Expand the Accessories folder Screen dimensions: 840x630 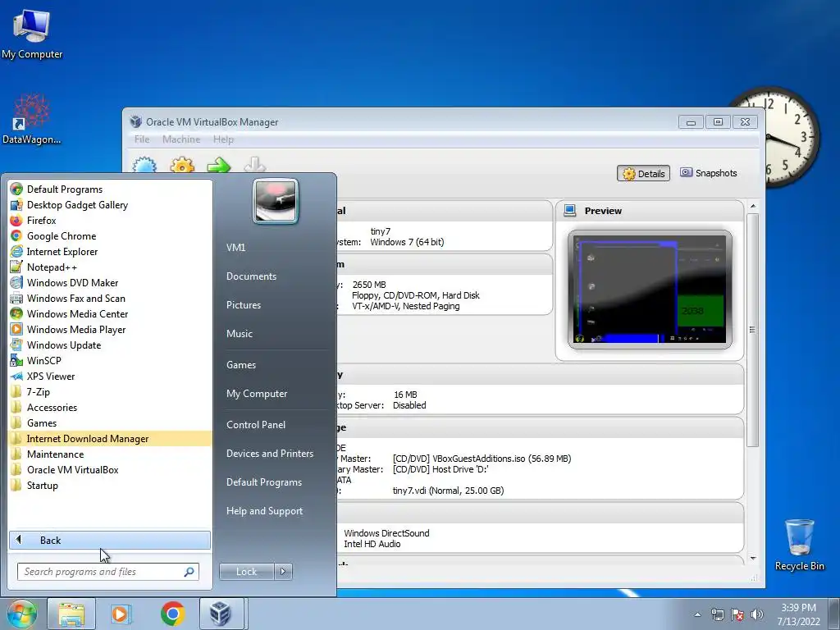[x=111, y=407]
